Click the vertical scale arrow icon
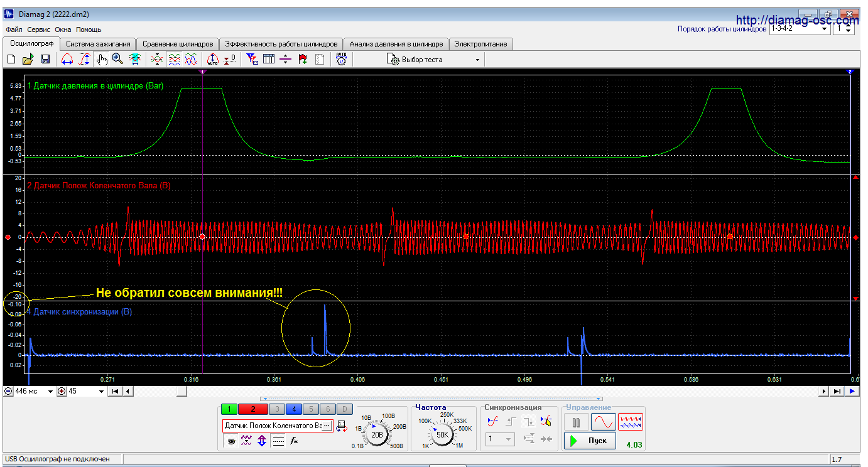Screen dimensions: 868x467 coord(84,59)
